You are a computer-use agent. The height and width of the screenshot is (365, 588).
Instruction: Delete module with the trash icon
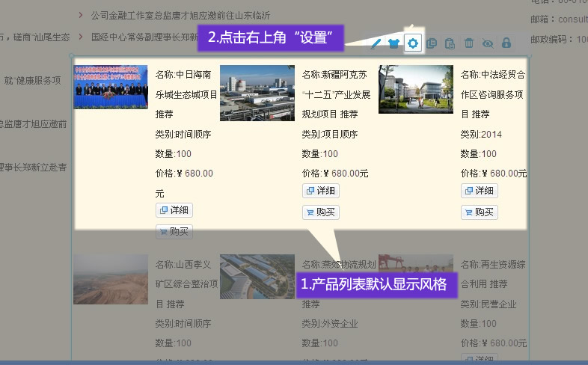(469, 44)
